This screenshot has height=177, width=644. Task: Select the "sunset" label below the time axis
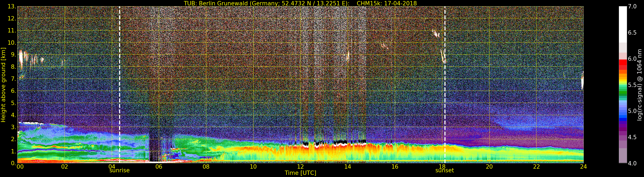445,171
